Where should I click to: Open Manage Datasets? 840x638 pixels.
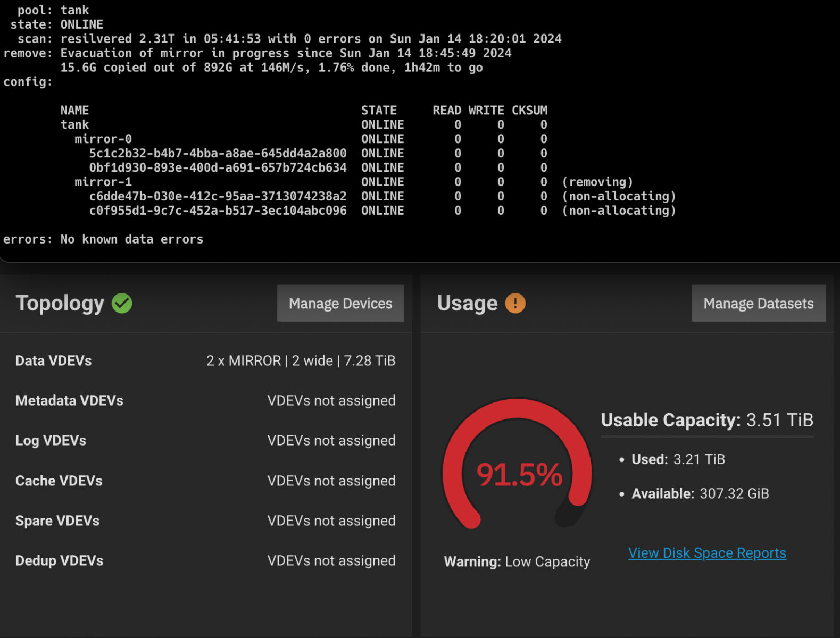point(759,303)
